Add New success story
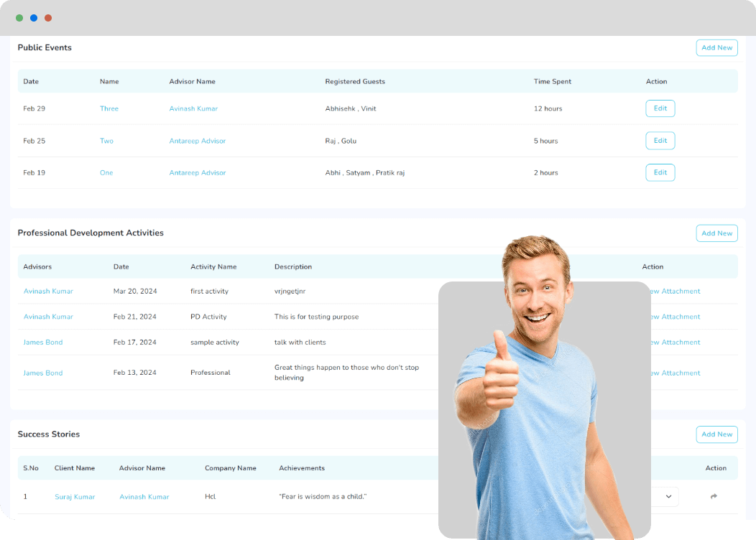Image resolution: width=756 pixels, height=540 pixels. [716, 434]
